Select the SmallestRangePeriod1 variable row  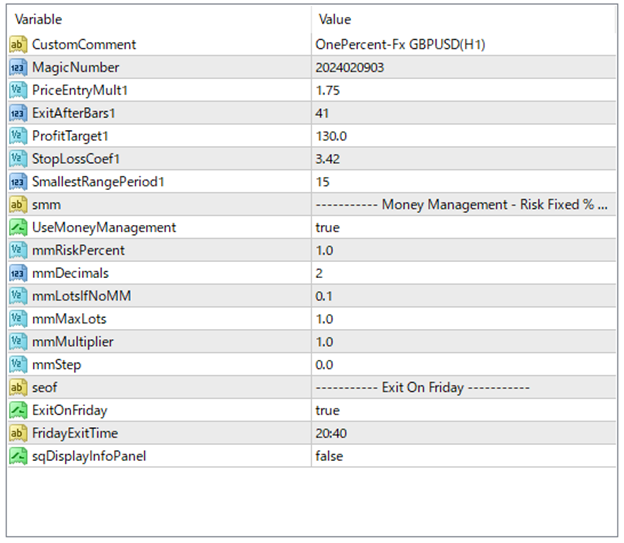(x=98, y=181)
